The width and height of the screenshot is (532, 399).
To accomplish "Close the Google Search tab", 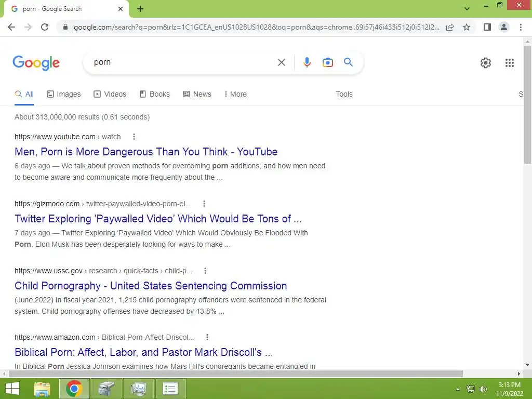I will (x=121, y=9).
